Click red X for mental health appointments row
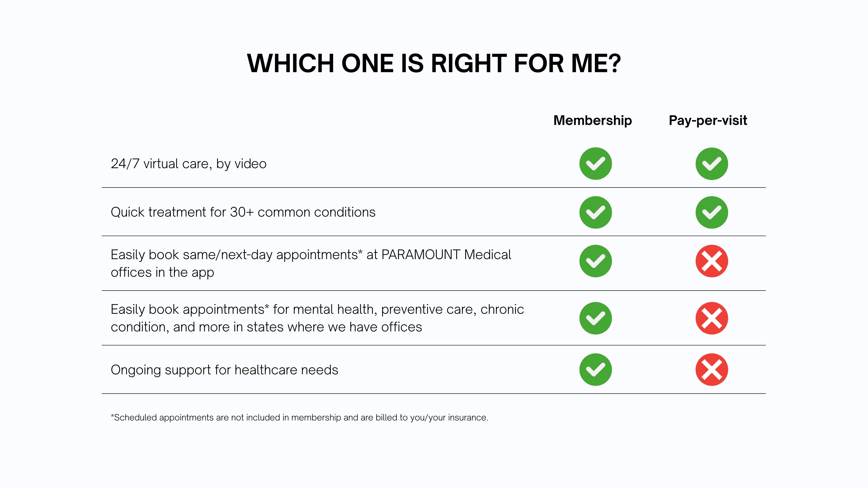This screenshot has height=488, width=868. 712,318
